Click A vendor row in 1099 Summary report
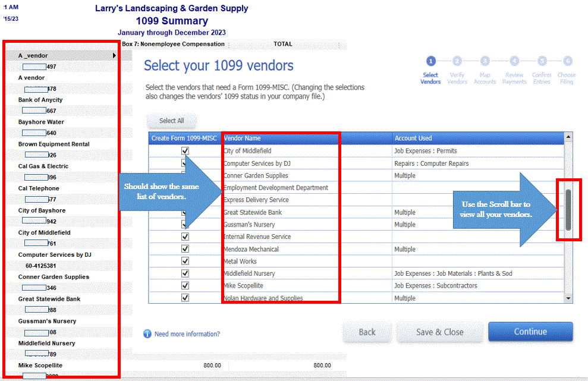 click(32, 78)
